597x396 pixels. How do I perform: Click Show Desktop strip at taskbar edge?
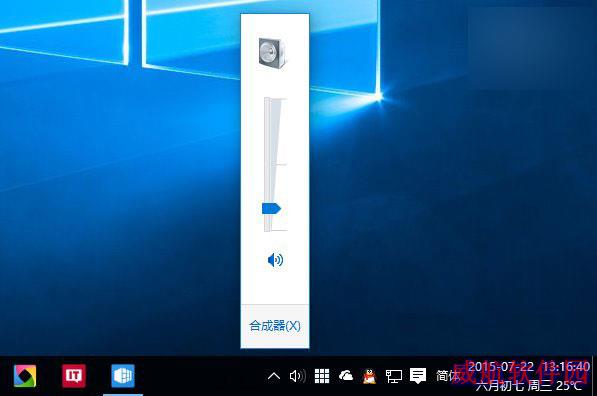(594, 376)
